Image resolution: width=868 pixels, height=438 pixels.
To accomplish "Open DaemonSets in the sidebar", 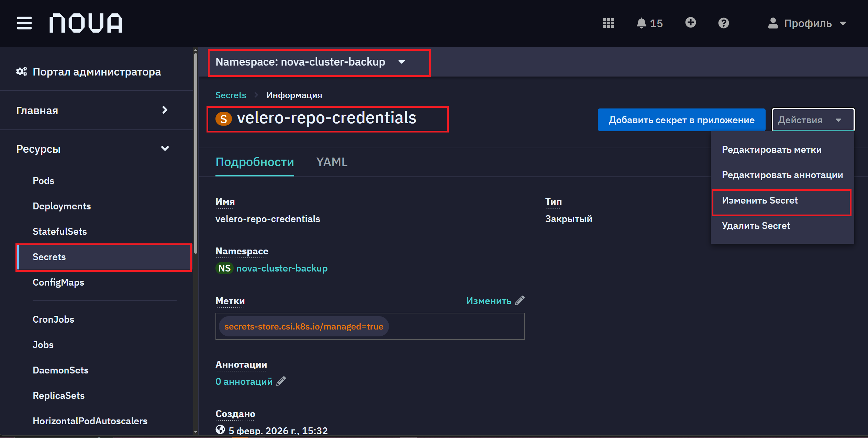I will click(x=60, y=370).
